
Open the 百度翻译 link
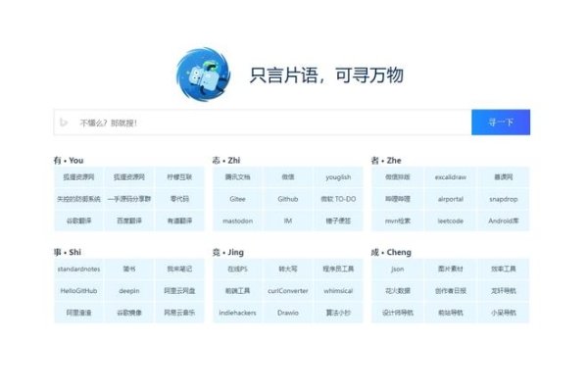tap(129, 220)
